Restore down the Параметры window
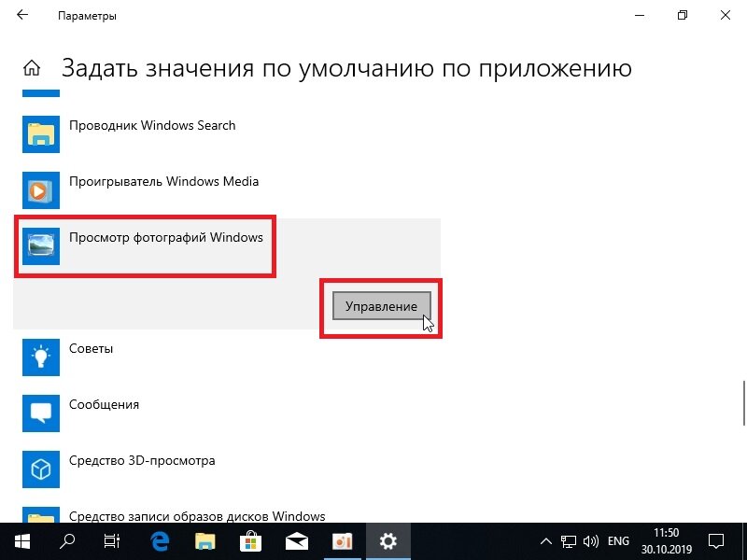This screenshot has height=560, width=747. click(683, 15)
